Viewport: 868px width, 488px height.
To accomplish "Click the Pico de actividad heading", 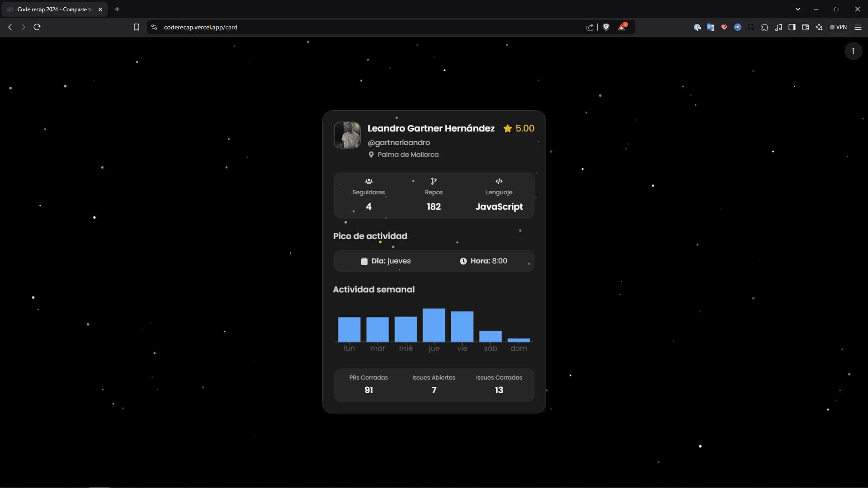I will coord(370,236).
